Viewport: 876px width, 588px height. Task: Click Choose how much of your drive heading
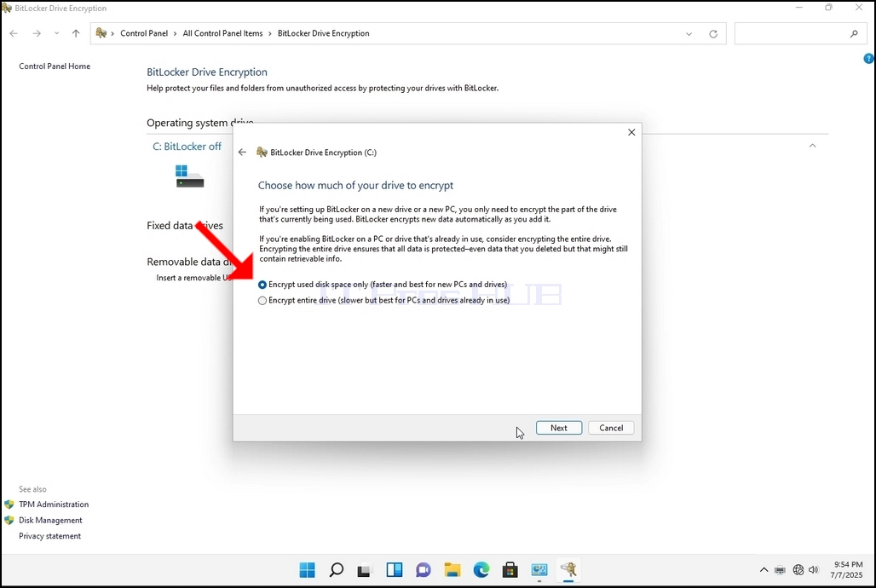tap(355, 186)
